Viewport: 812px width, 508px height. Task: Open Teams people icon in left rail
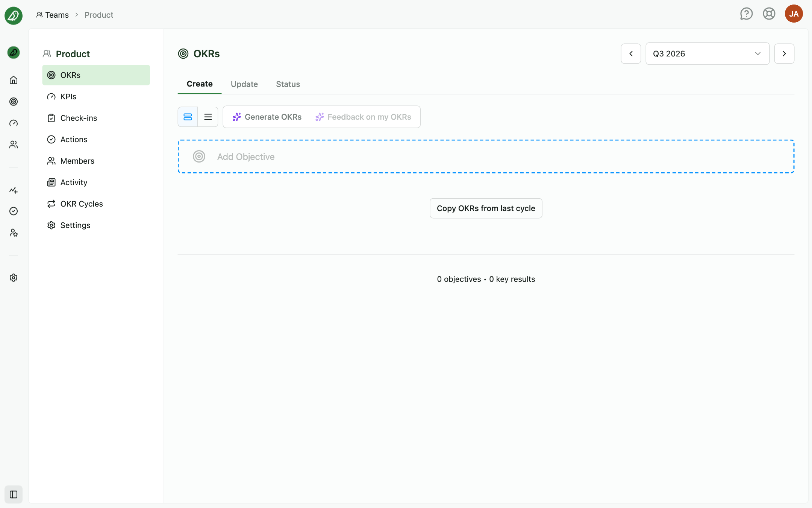coord(14,144)
